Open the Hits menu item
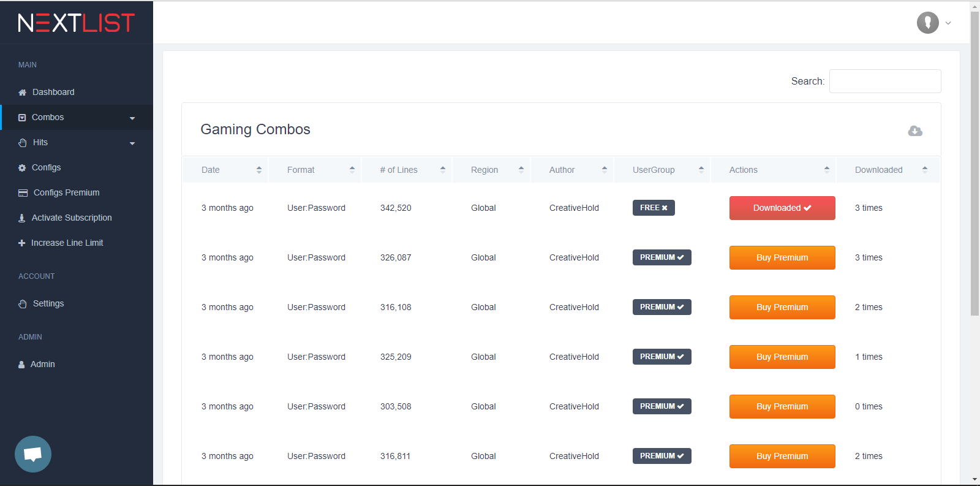Image resolution: width=980 pixels, height=486 pixels. tap(77, 142)
